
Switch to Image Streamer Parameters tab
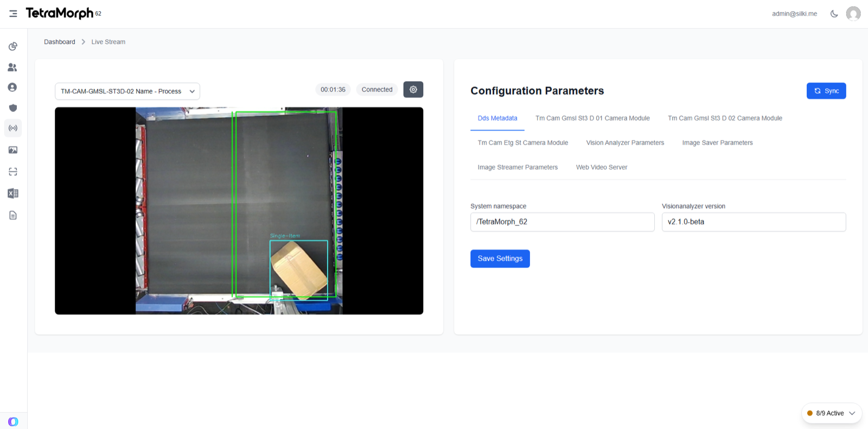pos(518,167)
